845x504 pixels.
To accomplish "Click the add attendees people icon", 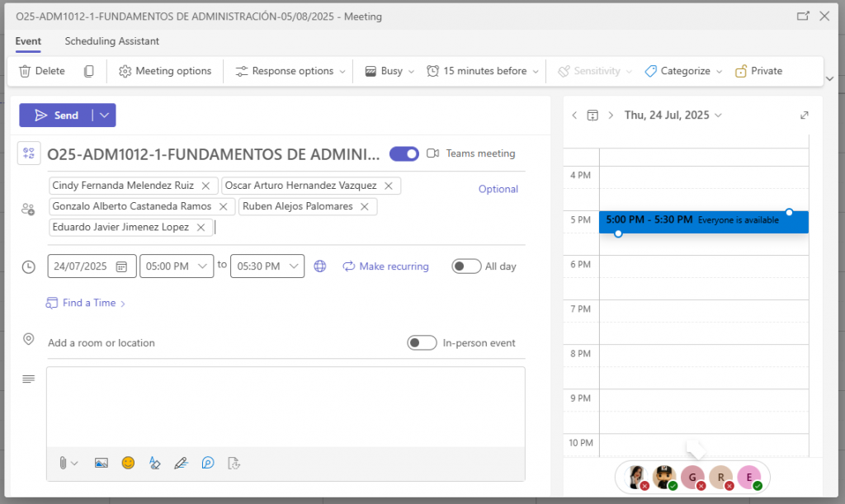I will (x=28, y=209).
